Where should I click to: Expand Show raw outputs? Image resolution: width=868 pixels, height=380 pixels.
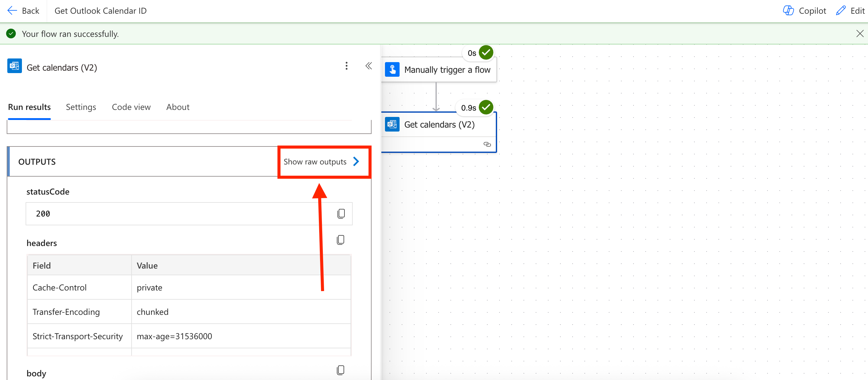pos(322,162)
